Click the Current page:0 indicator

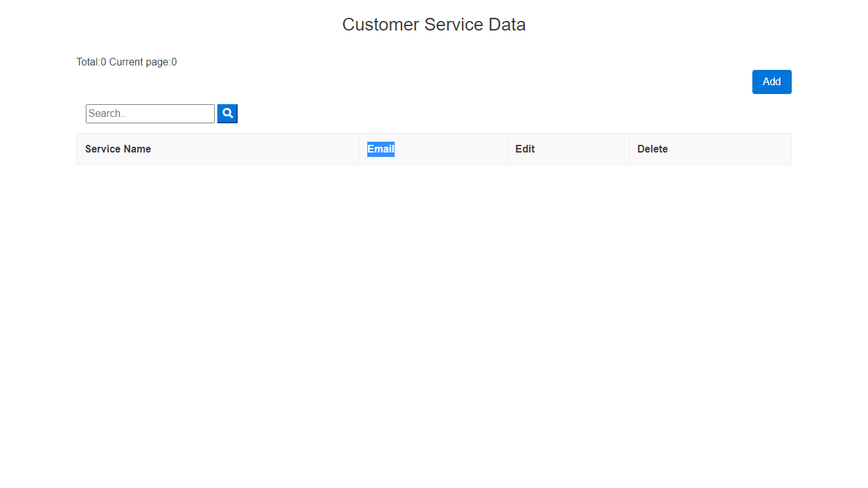coord(143,62)
